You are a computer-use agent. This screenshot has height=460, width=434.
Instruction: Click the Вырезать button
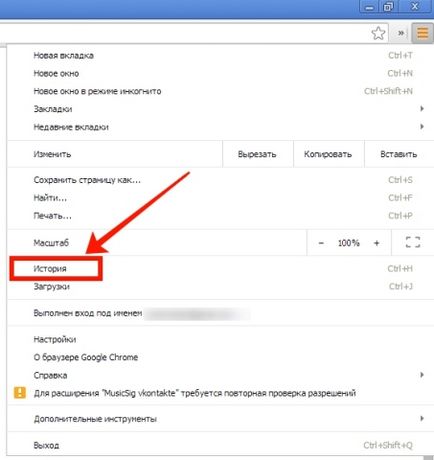coord(257,154)
